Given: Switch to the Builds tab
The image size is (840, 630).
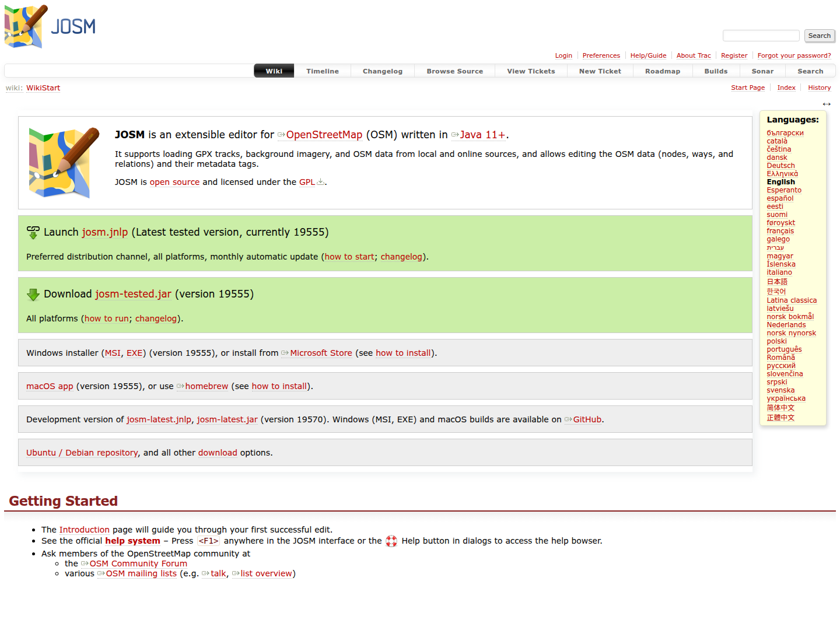Looking at the screenshot, I should coord(716,71).
